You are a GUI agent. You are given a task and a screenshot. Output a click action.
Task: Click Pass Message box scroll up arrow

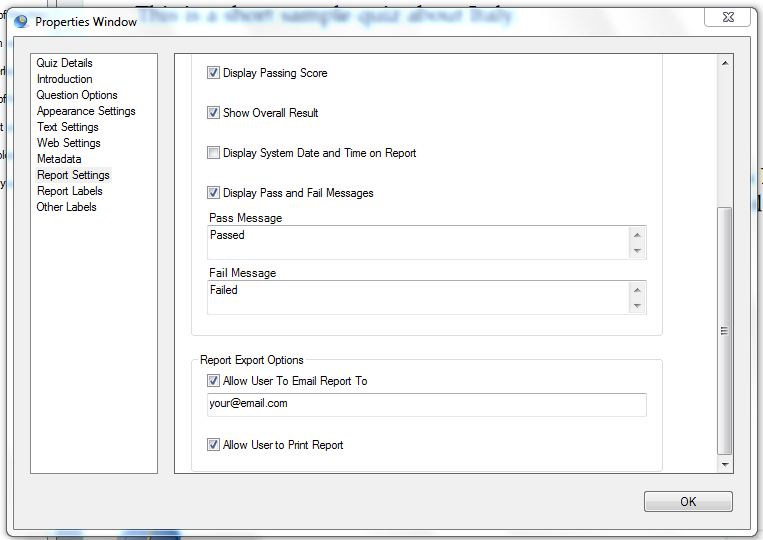click(637, 235)
